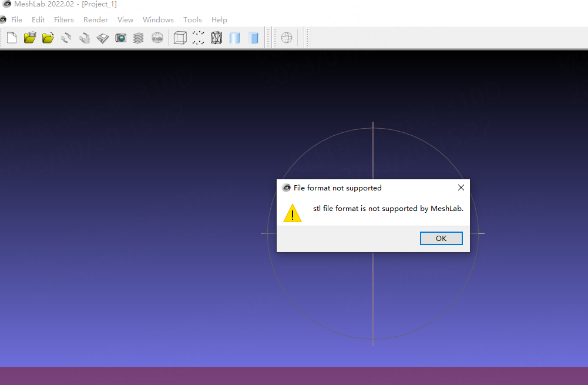Open the Help menu
The height and width of the screenshot is (385, 588).
point(219,19)
